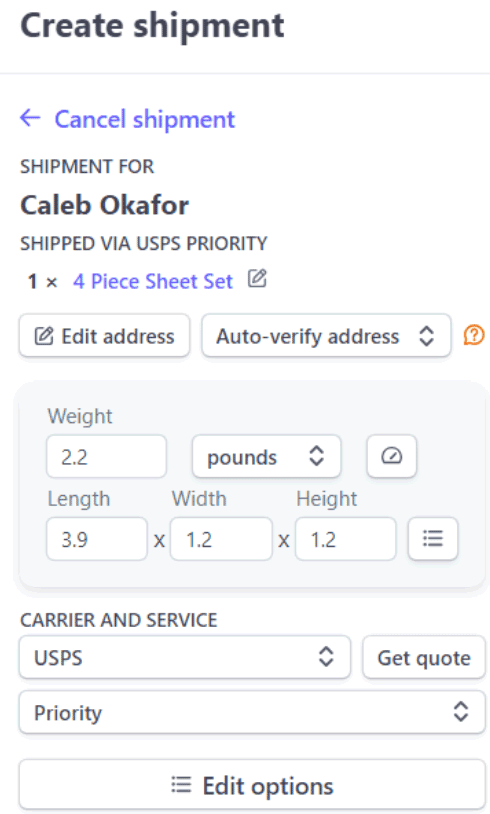
Task: Click the Get quote button
Action: point(424,657)
